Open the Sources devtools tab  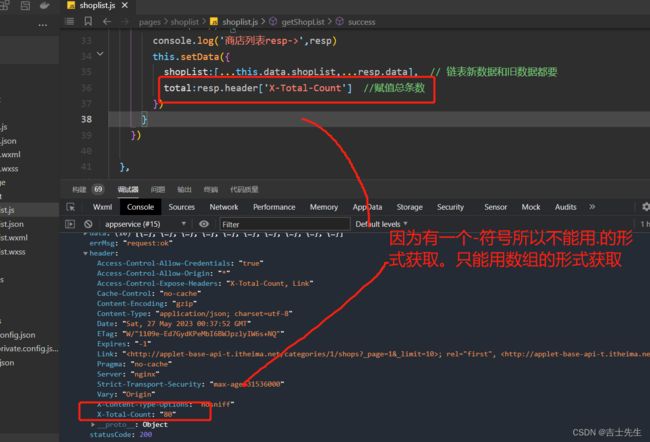pyautogui.click(x=182, y=207)
